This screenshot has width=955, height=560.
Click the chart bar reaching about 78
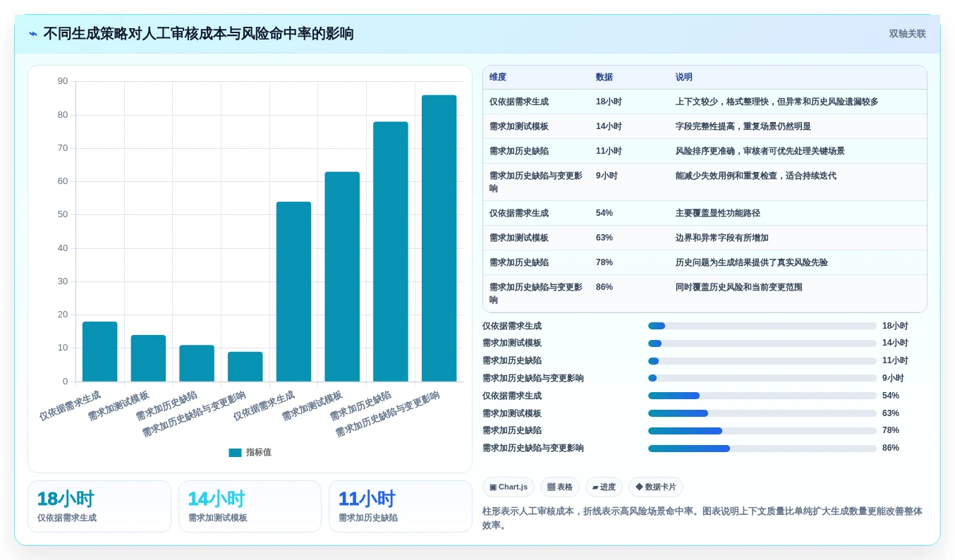(x=391, y=252)
